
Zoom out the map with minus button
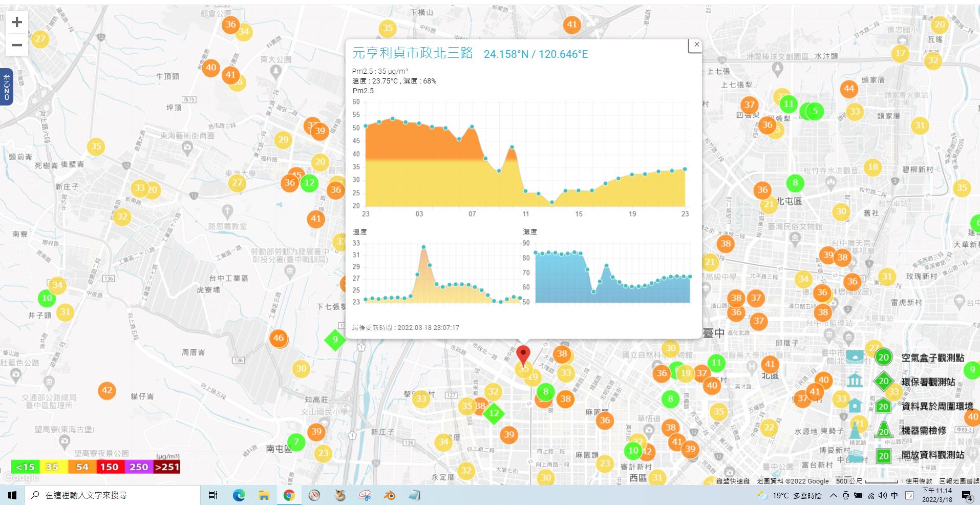17,45
